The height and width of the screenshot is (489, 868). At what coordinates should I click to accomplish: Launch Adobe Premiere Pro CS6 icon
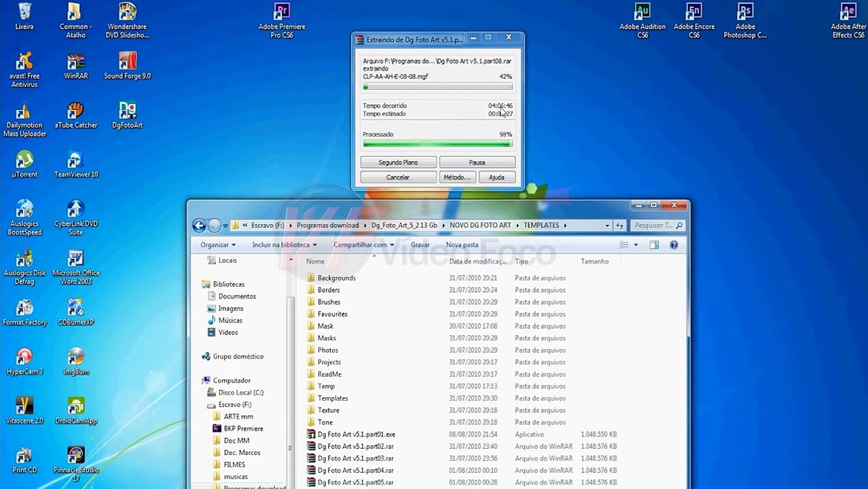click(x=282, y=20)
